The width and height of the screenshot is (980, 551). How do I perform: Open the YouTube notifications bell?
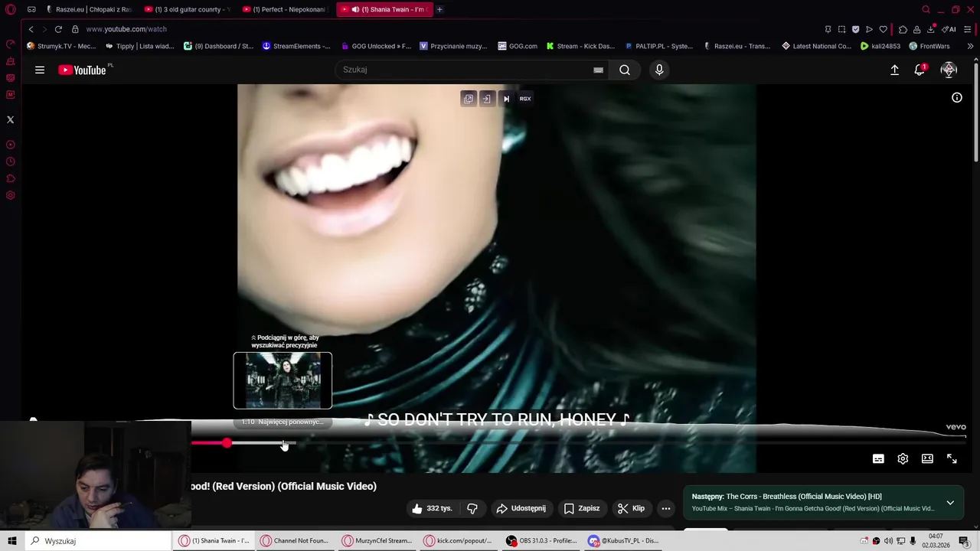tap(920, 70)
